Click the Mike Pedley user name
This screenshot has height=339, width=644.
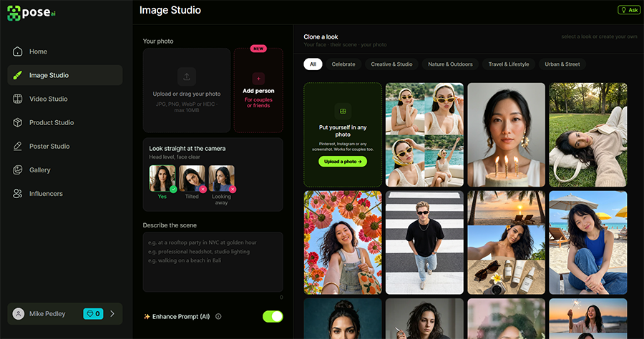tap(47, 313)
